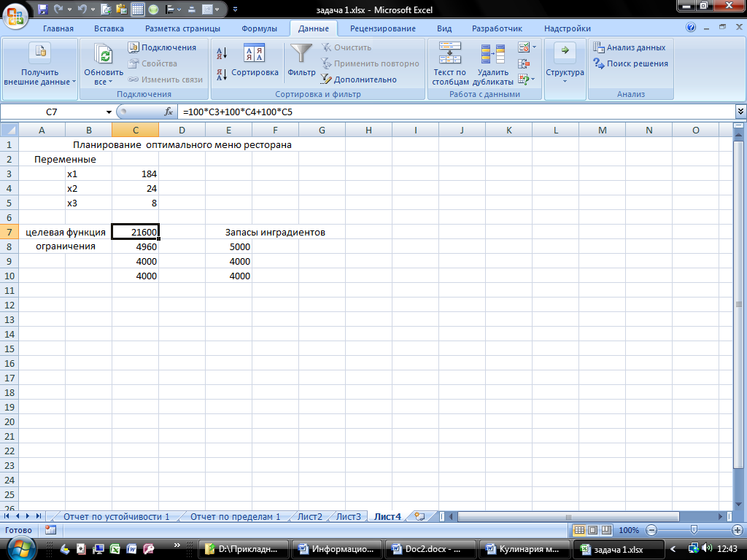
Task: Click the macro record icon in status bar
Action: click(x=50, y=529)
